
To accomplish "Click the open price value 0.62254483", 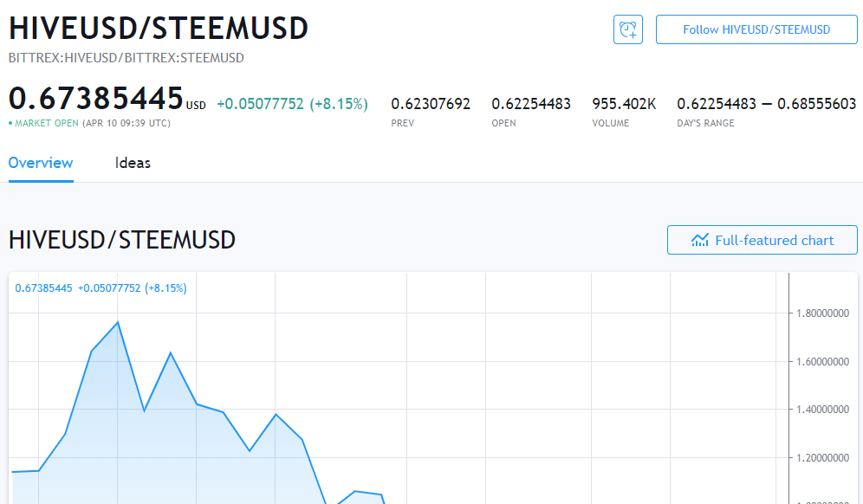I will 531,104.
